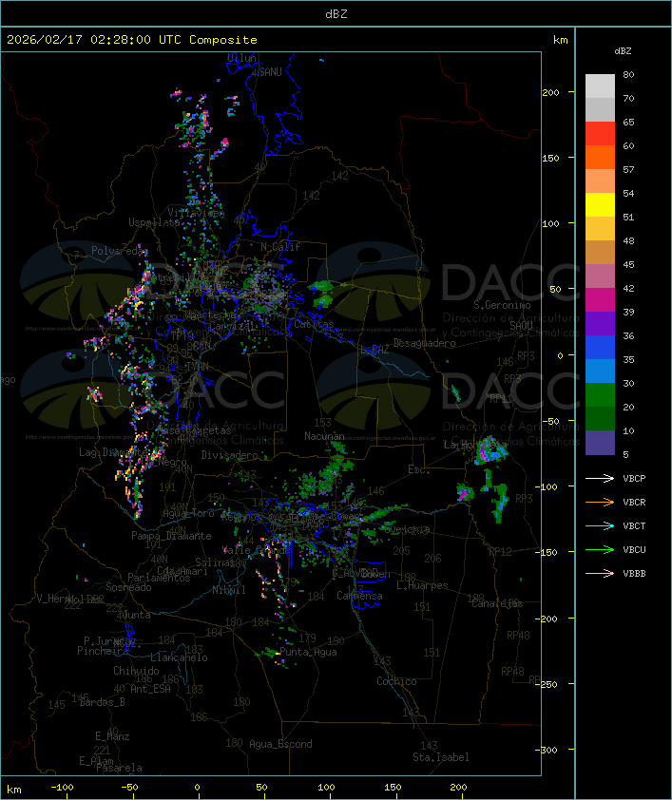Select the magenta 39-42 dBZ legend swatch
This screenshot has width=672, height=800.
coord(600,300)
